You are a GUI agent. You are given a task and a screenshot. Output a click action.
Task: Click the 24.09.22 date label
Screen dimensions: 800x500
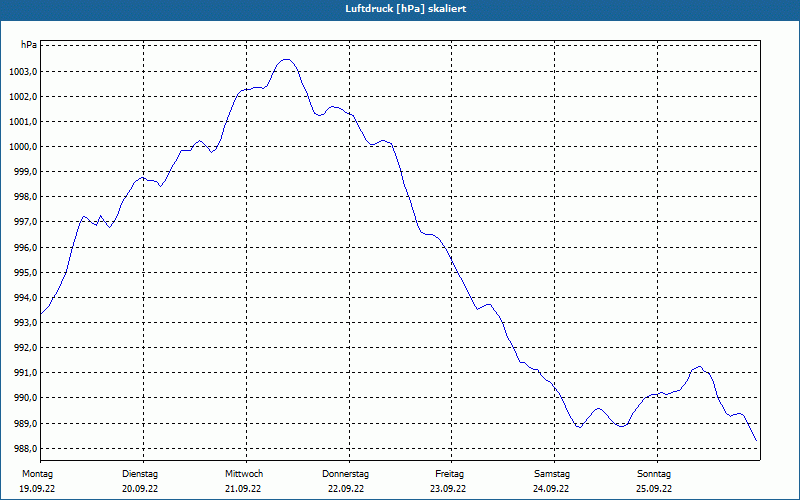[551, 489]
